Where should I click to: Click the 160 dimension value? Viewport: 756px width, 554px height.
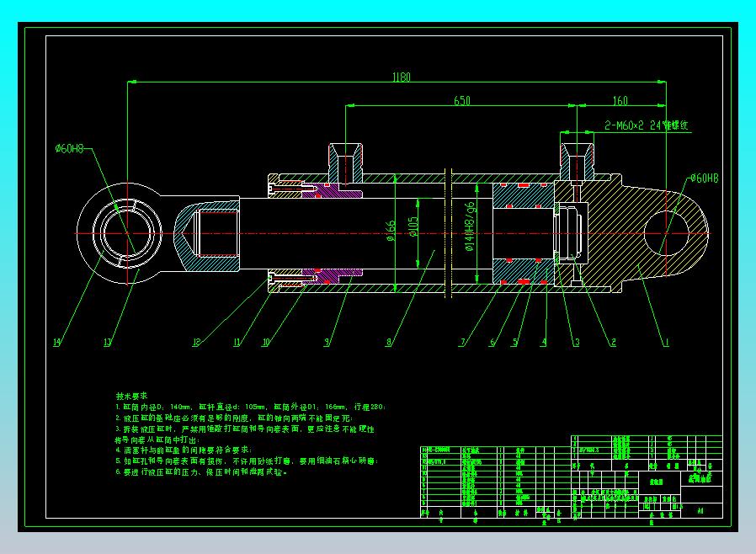pos(620,100)
